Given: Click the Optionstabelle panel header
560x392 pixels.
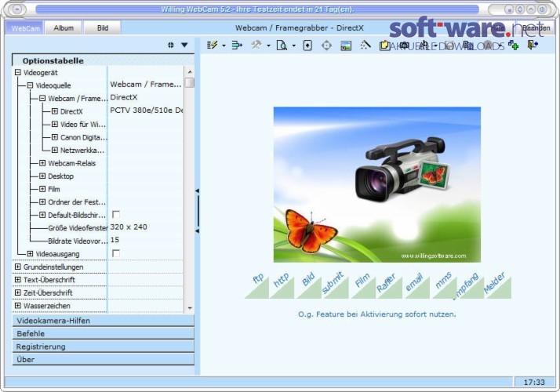Looking at the screenshot, I should point(104,60).
